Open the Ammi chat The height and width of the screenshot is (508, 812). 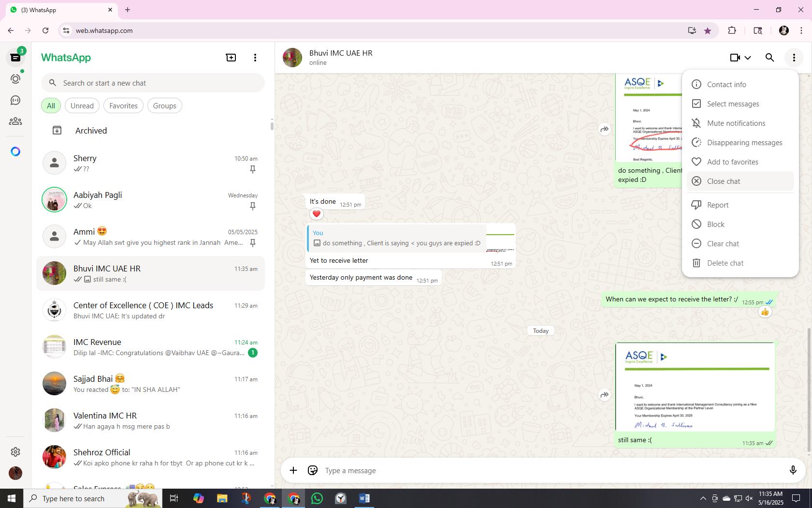point(151,237)
